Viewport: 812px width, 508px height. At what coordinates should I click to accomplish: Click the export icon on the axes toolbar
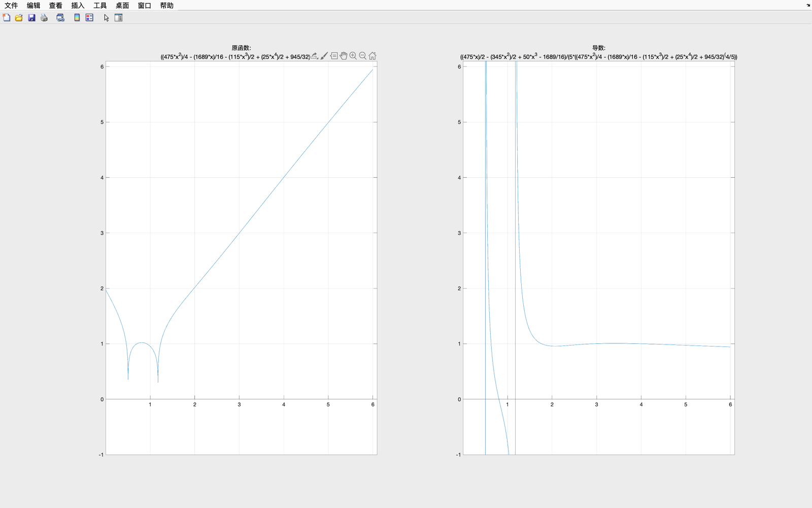click(315, 56)
